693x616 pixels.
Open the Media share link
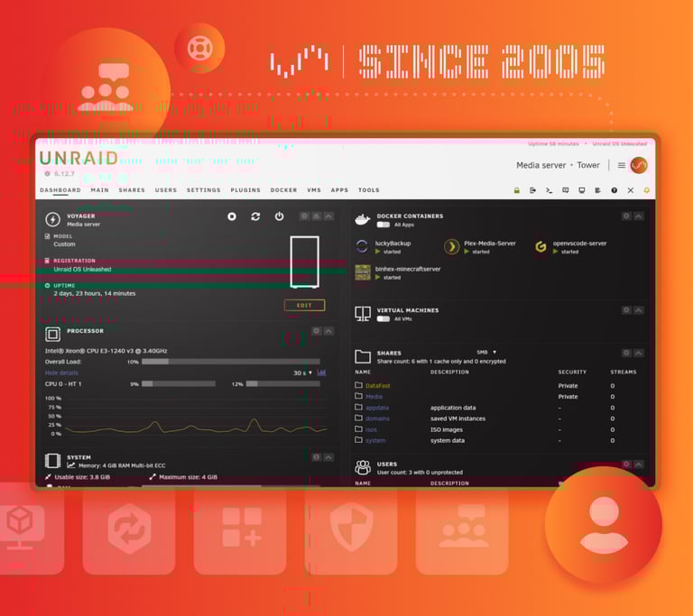pyautogui.click(x=374, y=397)
